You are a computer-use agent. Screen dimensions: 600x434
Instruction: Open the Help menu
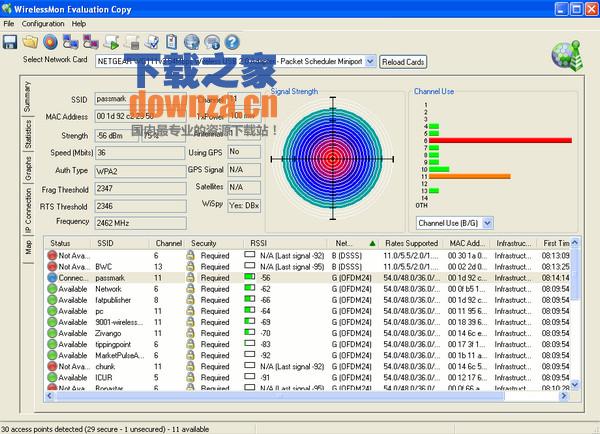tap(79, 24)
